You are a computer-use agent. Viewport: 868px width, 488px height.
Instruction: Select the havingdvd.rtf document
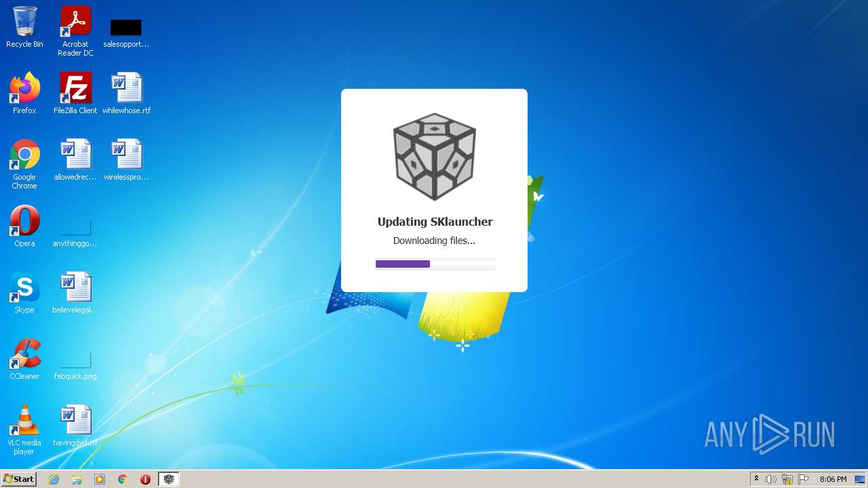pyautogui.click(x=75, y=426)
